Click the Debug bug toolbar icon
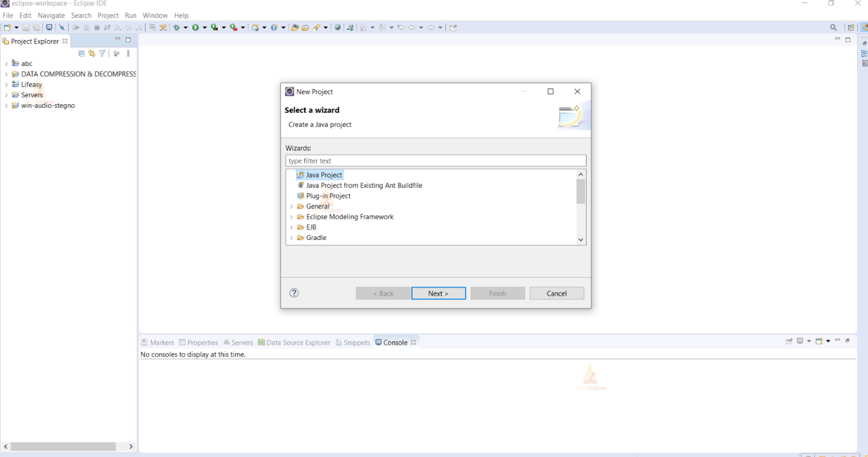The height and width of the screenshot is (457, 868). [x=177, y=27]
